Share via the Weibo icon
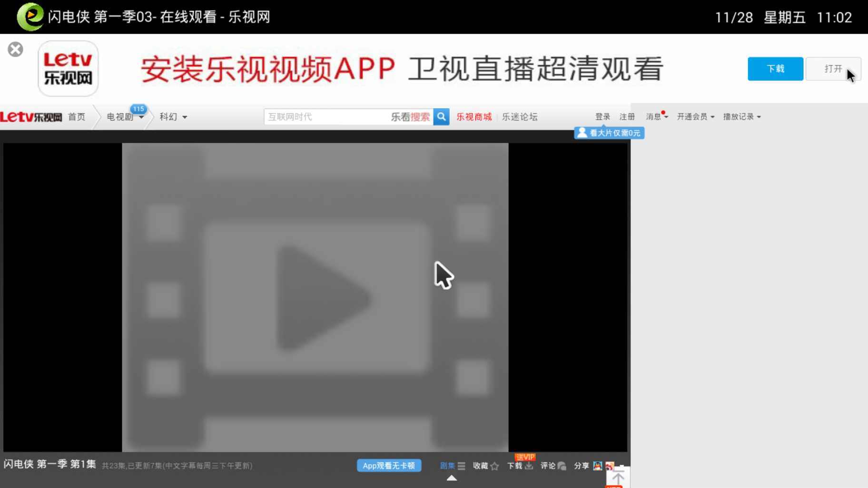Screen dimensions: 868x488 (610, 466)
